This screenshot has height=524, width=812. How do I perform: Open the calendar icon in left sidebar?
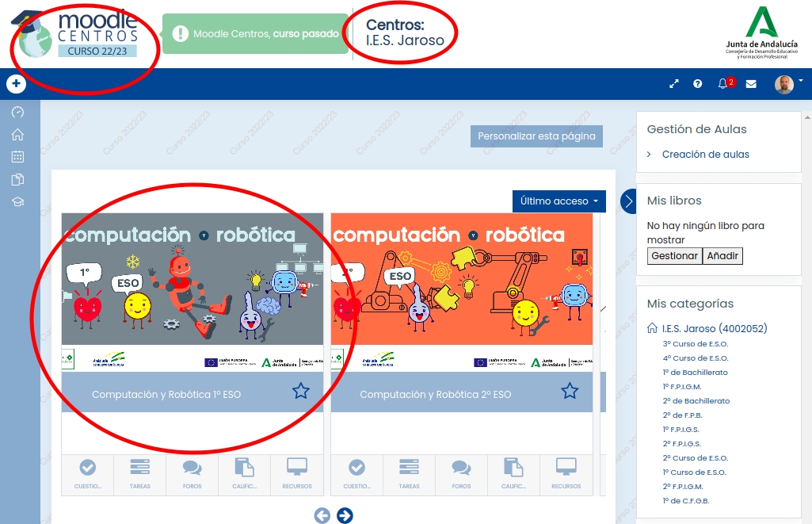17,156
